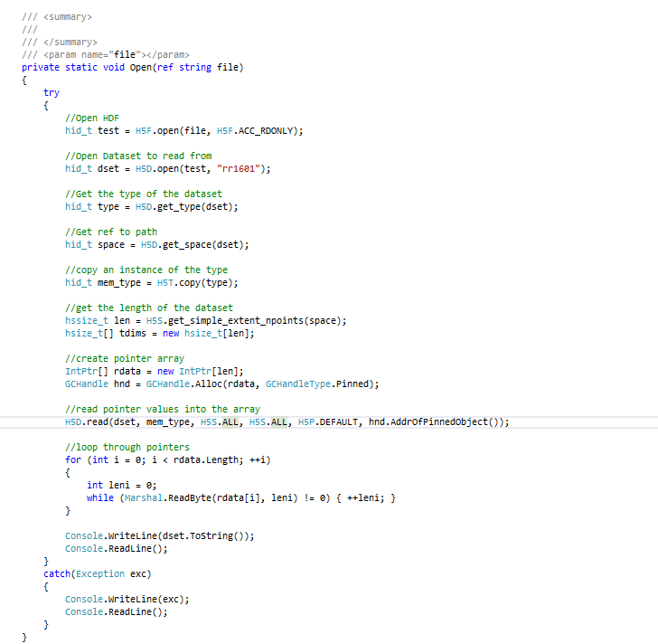Viewport: 658px width, 644px height.
Task: Click the line 'hid_t mem_type = H5T.copy(type);'
Action: tap(152, 283)
